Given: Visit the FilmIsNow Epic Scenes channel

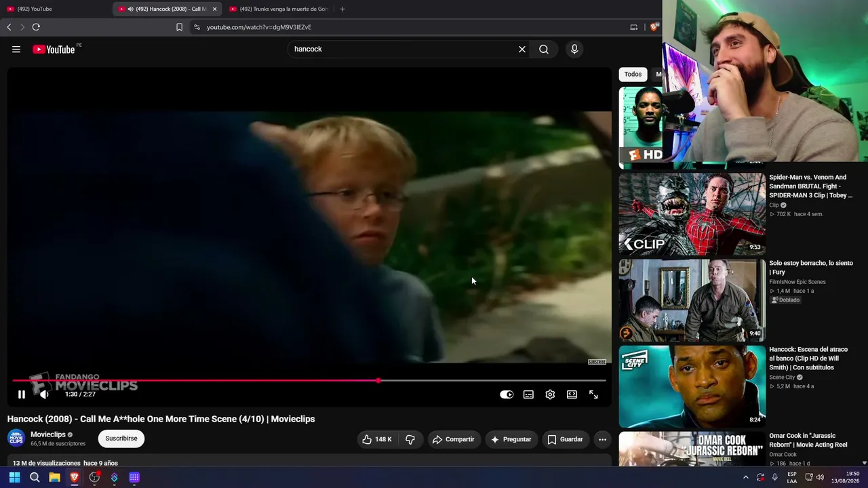Looking at the screenshot, I should (x=797, y=282).
